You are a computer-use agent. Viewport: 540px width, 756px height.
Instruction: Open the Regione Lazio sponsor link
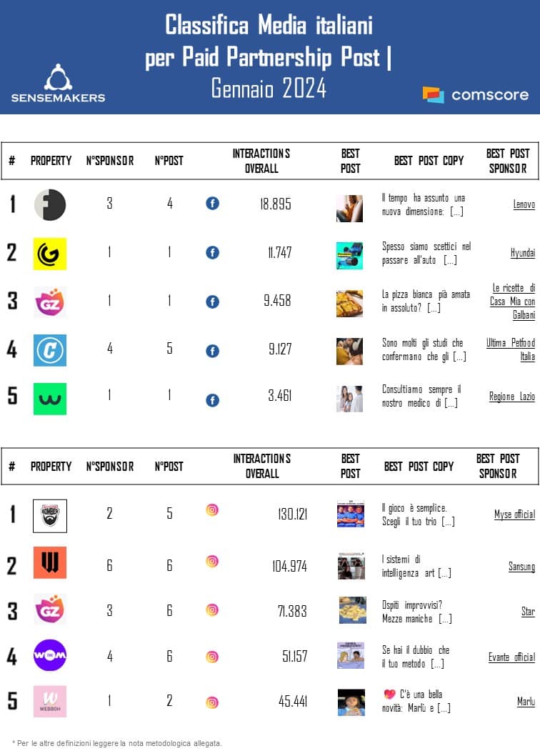511,396
